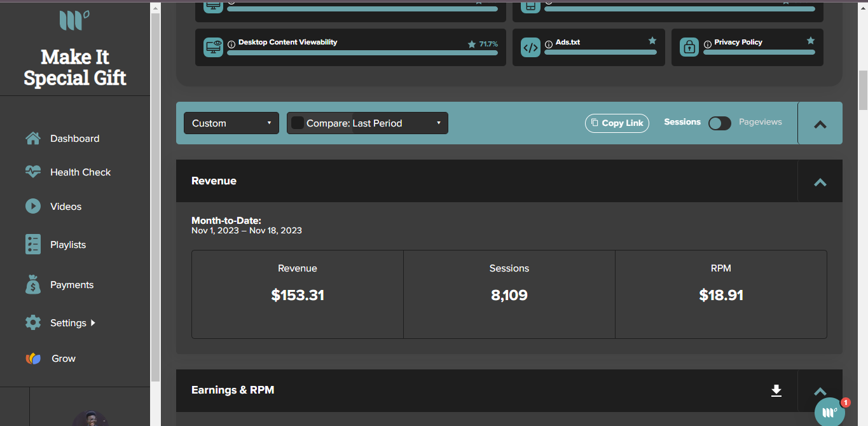Click the Mediavine logo above site name
The width and height of the screenshot is (868, 426).
point(74,20)
